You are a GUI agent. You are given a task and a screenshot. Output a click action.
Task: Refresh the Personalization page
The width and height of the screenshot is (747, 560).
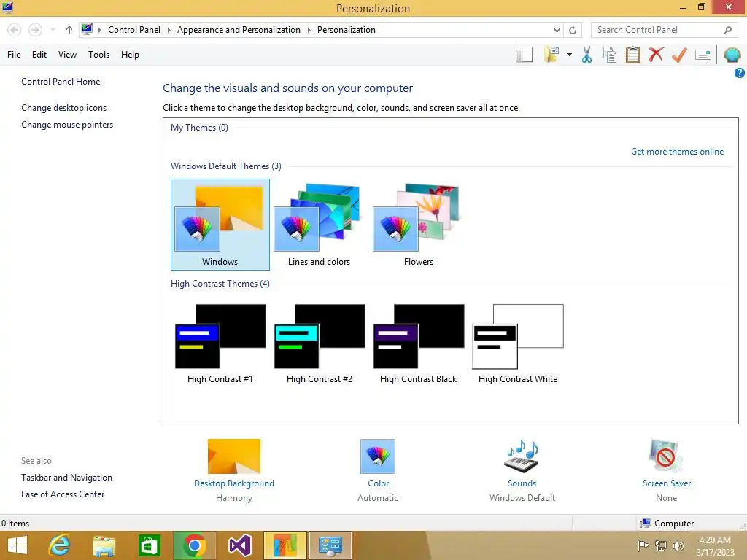point(573,30)
